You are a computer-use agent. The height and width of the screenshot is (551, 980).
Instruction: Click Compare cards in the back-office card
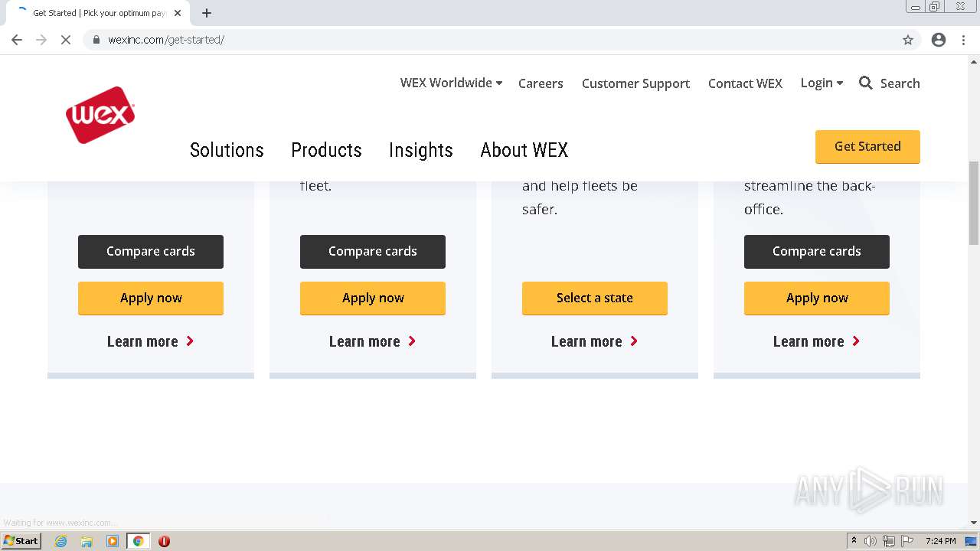(x=817, y=252)
